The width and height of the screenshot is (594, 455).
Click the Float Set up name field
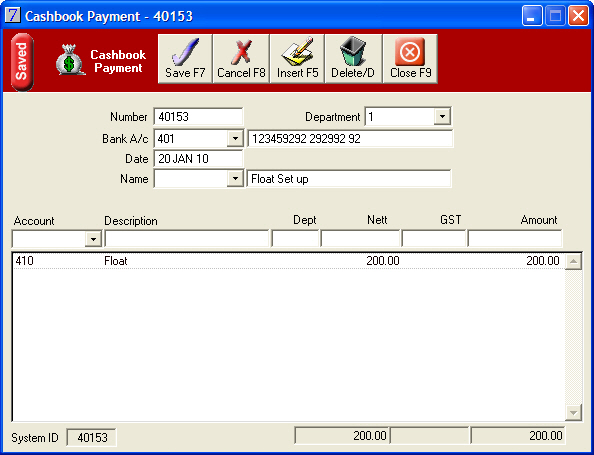coord(349,178)
